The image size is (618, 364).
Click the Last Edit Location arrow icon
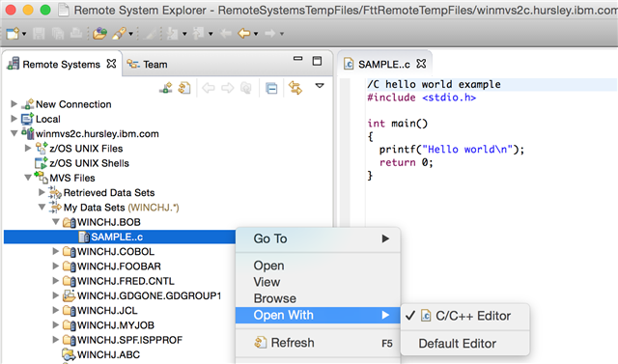point(225,34)
